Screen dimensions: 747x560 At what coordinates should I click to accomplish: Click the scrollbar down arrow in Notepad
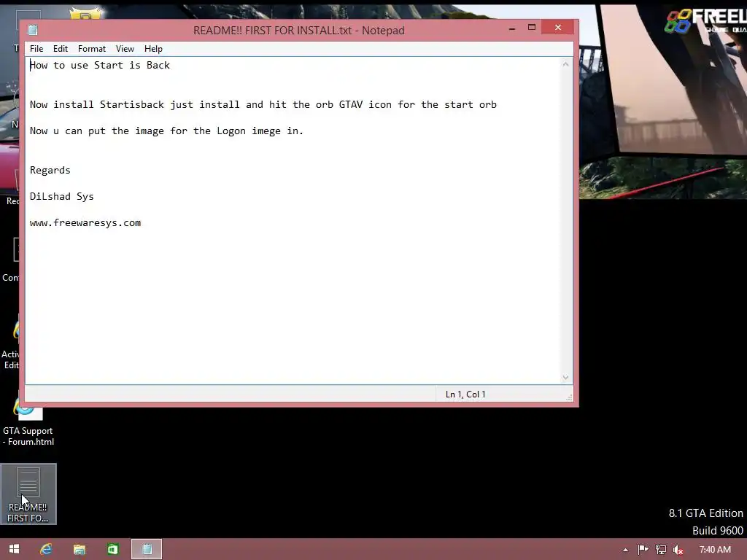pos(565,377)
